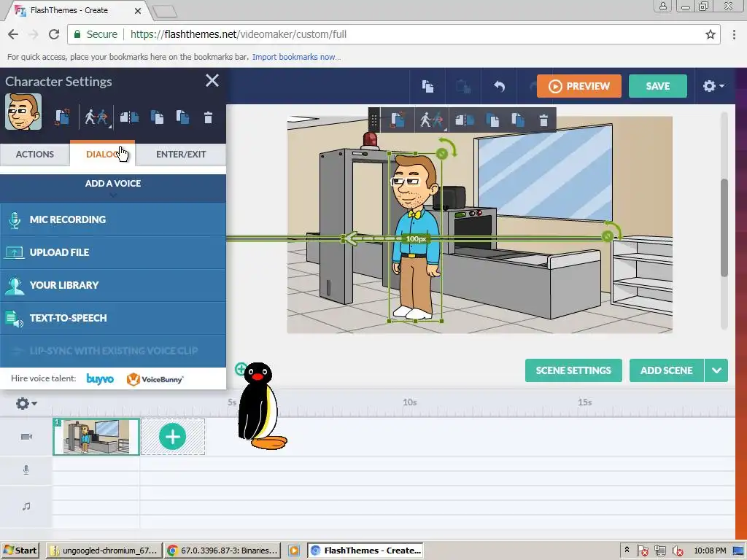Collapse the ADD A VOICE section

click(x=113, y=188)
